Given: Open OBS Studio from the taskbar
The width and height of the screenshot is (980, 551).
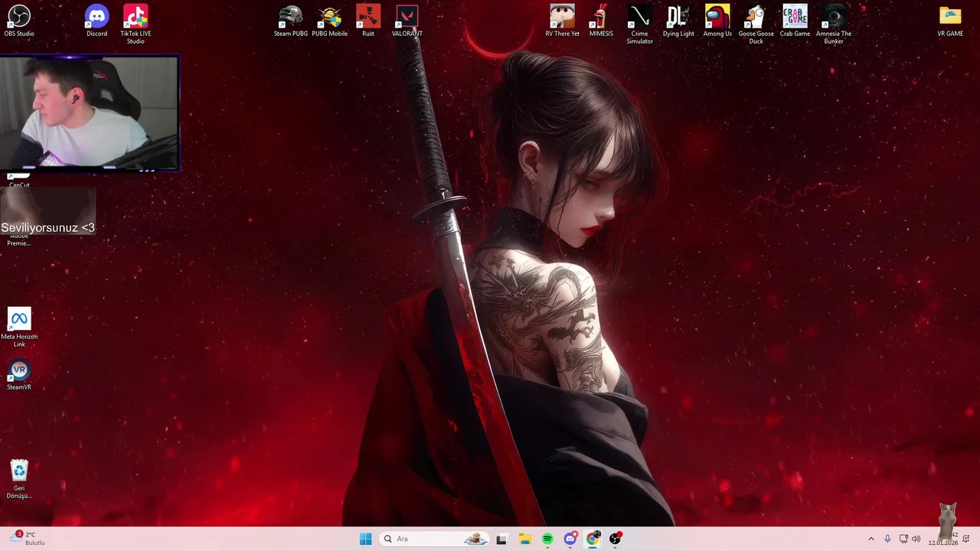Looking at the screenshot, I should [x=615, y=539].
